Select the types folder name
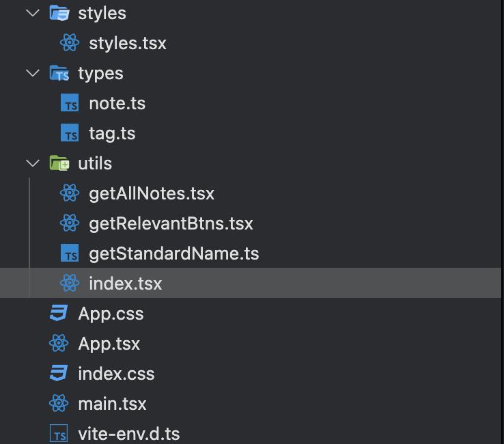Viewport: 504px width, 444px height. click(100, 74)
